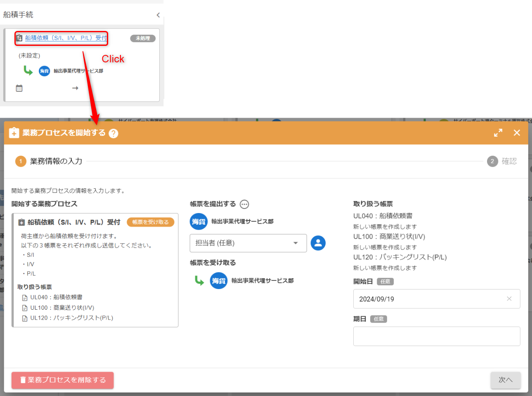Viewport: 532px width, 396px height.
Task: Open the 担当者 (任意) dropdown
Action: coord(248,243)
